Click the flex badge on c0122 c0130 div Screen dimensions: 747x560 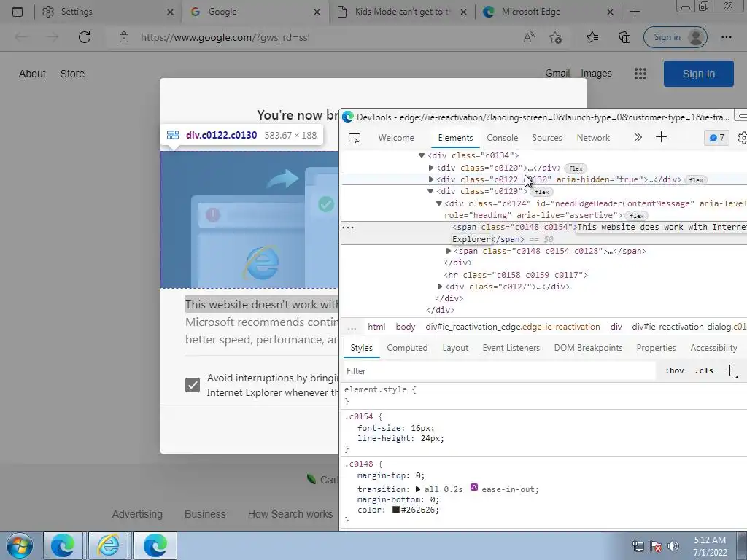[696, 180]
